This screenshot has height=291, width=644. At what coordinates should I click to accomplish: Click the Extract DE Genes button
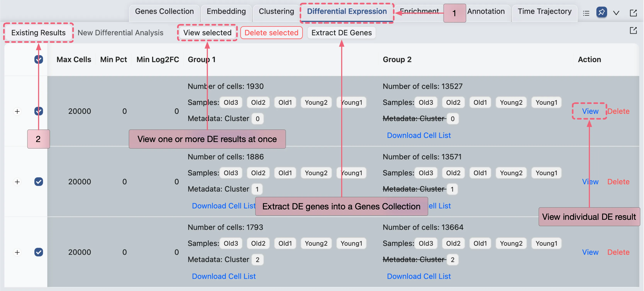click(x=341, y=33)
